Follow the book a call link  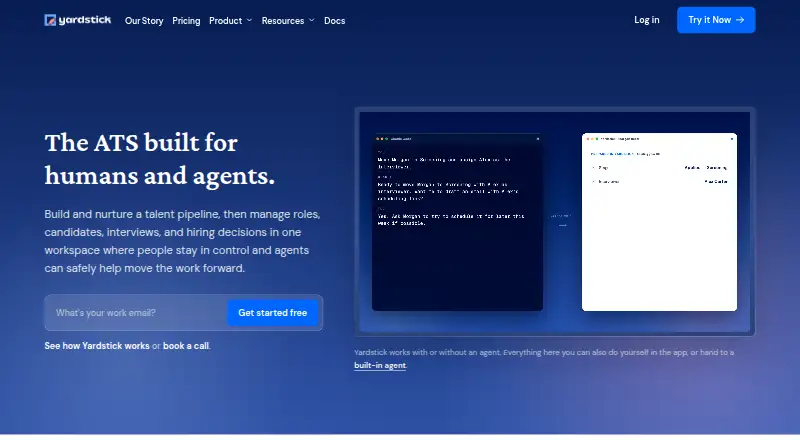pos(186,346)
